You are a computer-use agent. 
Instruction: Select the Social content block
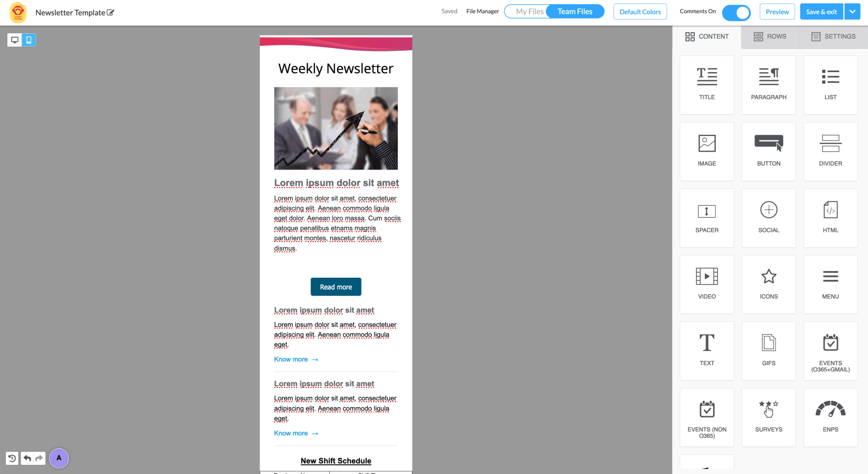click(768, 216)
